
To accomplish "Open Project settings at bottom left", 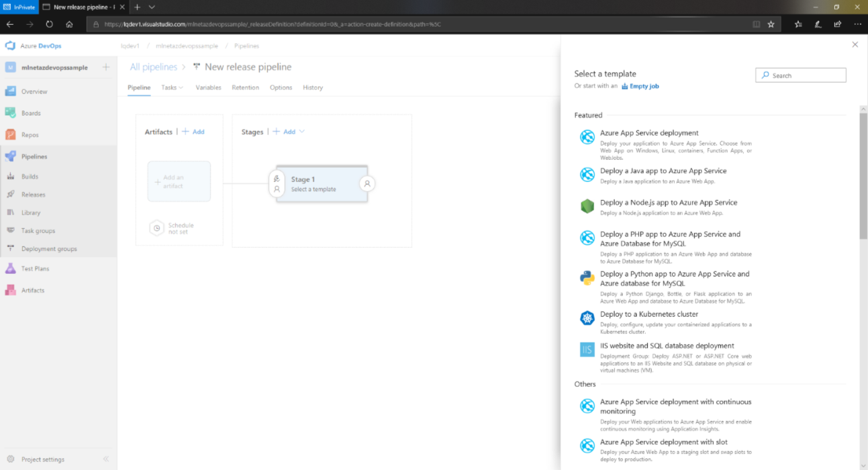I will pos(43,459).
